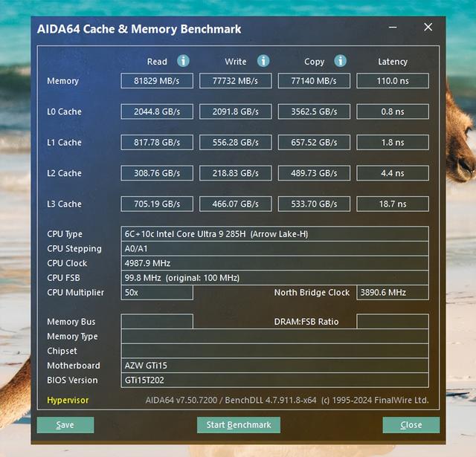The height and width of the screenshot is (457, 476).
Task: Select L0 Cache Copy 3562.5 GB/s
Action: click(x=314, y=111)
